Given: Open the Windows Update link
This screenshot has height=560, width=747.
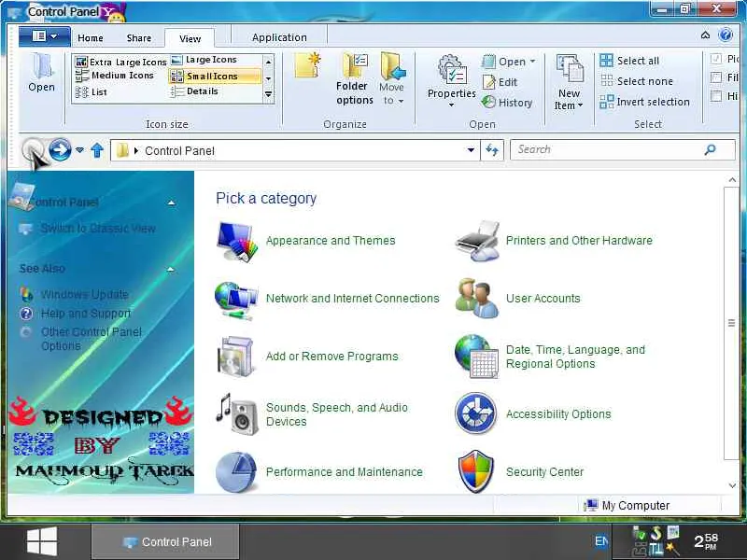Looking at the screenshot, I should pyautogui.click(x=84, y=294).
